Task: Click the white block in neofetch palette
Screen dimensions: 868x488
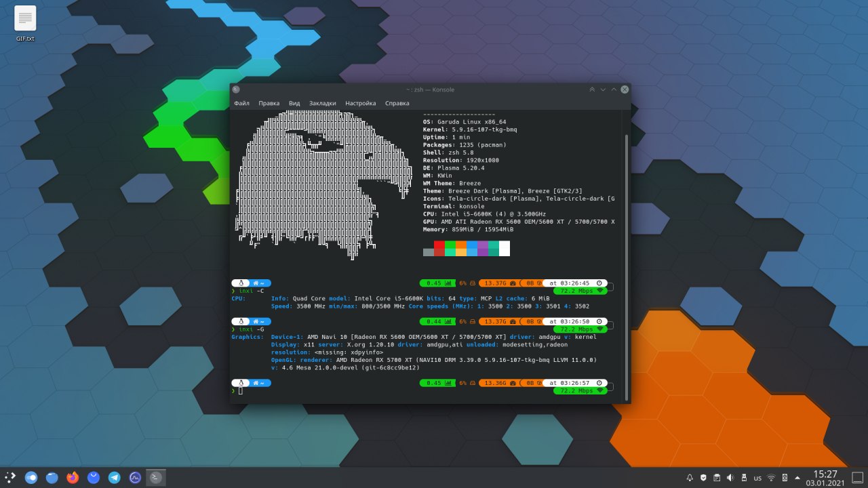Action: [505, 249]
